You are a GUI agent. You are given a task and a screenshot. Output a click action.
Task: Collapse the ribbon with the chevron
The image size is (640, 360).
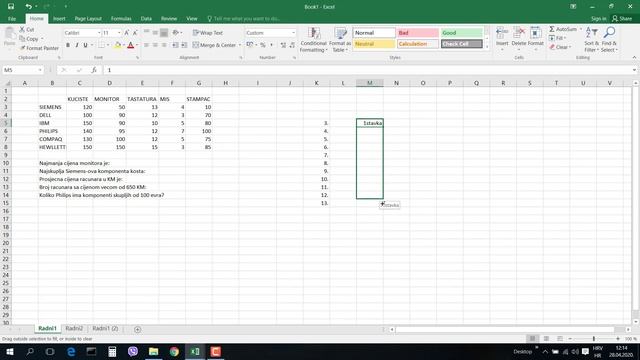[634, 58]
